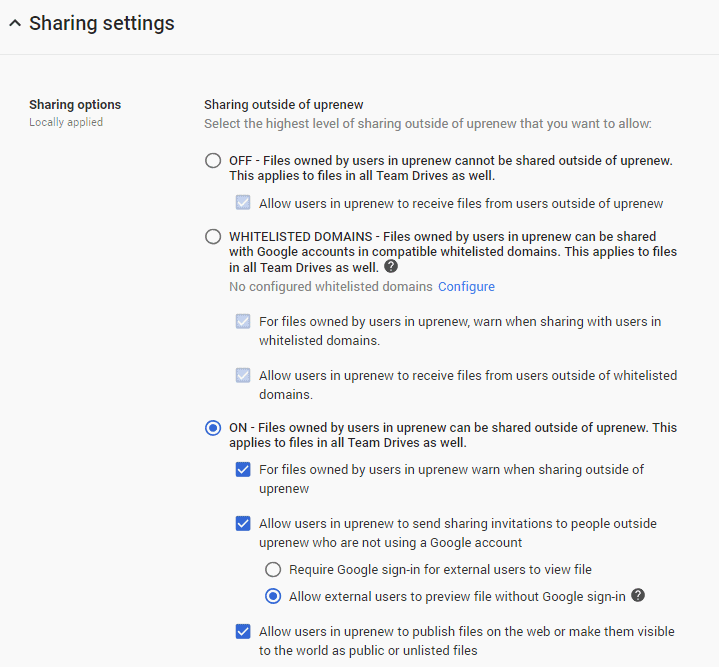Screen dimensions: 719x667
Task: Choose Allow external users to preview file
Action: (x=273, y=596)
